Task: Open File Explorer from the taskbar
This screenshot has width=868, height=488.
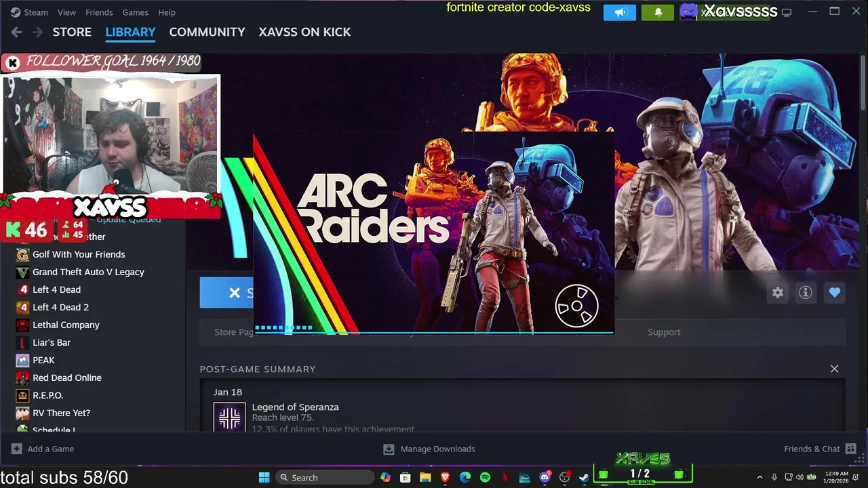Action: pyautogui.click(x=425, y=477)
